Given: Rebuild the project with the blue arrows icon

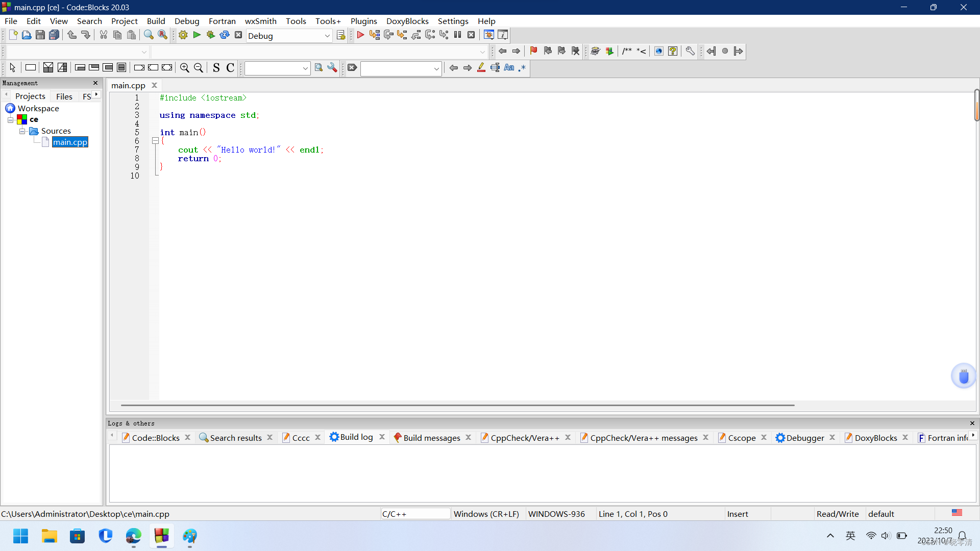Looking at the screenshot, I should 225,35.
